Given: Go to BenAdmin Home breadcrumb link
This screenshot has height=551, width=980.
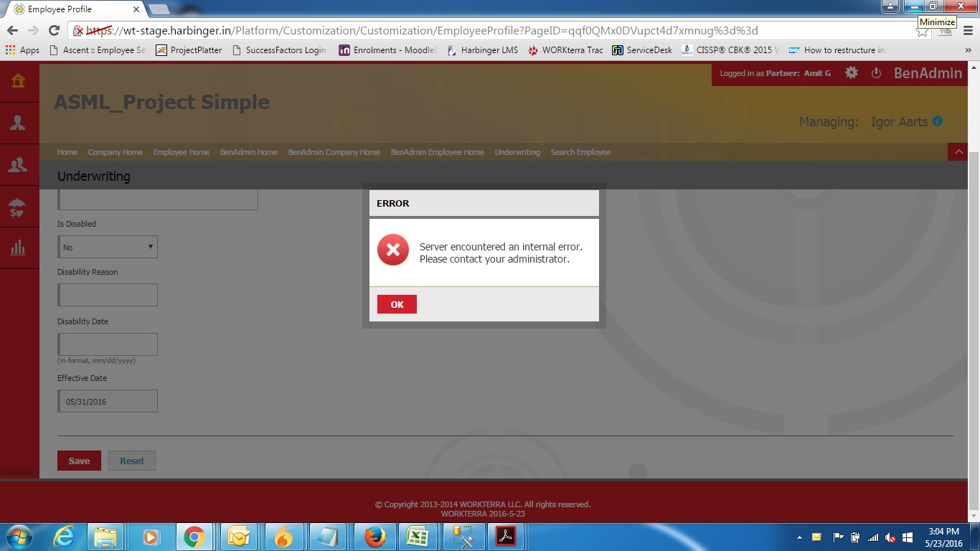Looking at the screenshot, I should (x=248, y=152).
